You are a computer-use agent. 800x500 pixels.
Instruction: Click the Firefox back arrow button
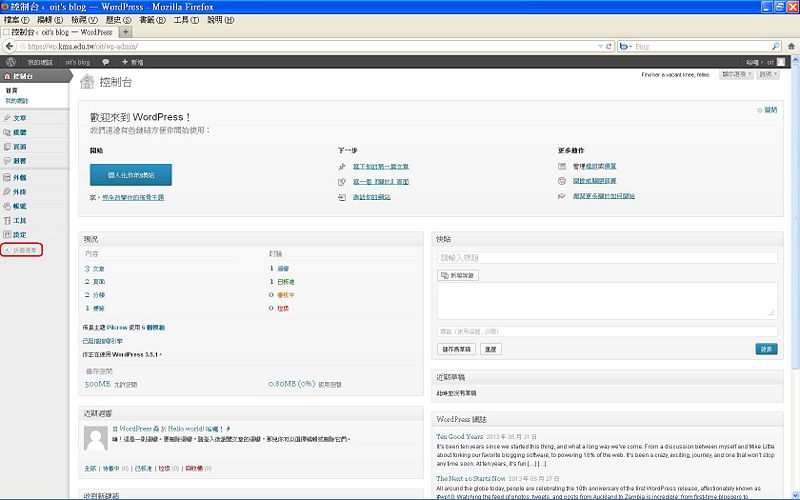pyautogui.click(x=9, y=46)
